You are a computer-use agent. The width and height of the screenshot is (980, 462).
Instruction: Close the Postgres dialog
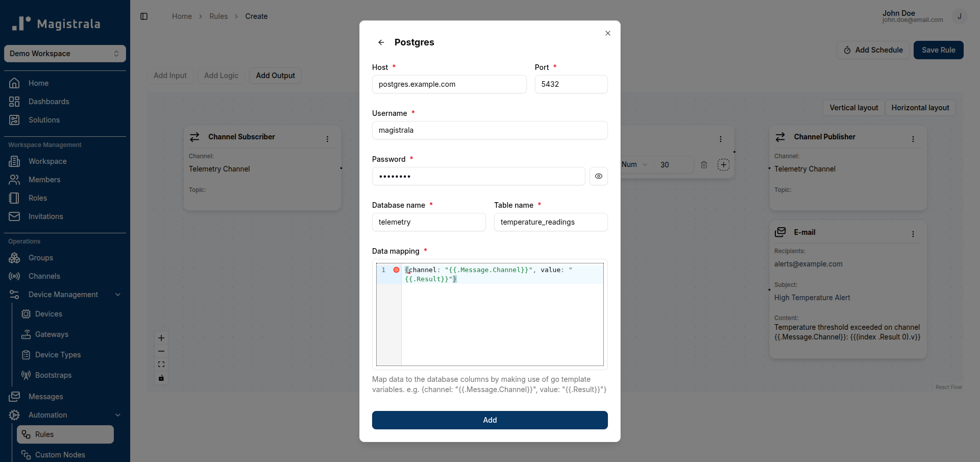[x=607, y=33]
